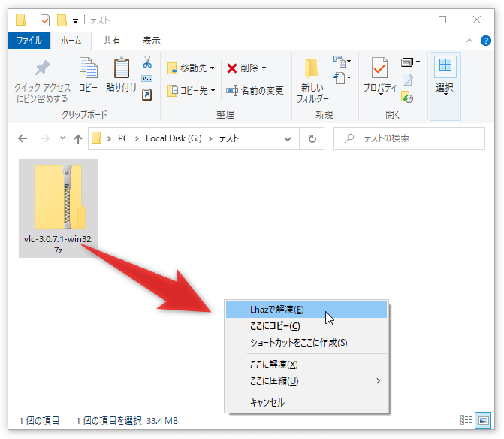Click the Select grid icon
The image size is (504, 439).
coord(445,65)
